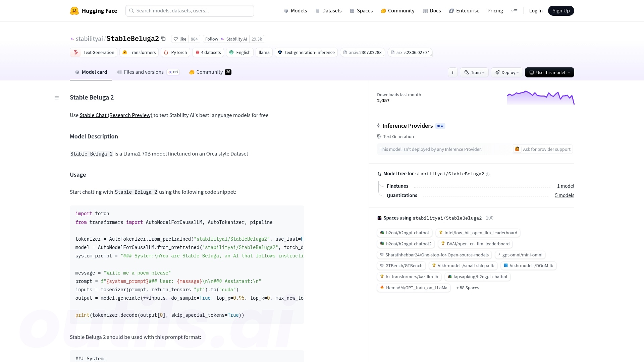Viewport: 644px width, 362px height.
Task: Open the three-dot more options button
Action: coord(453,72)
